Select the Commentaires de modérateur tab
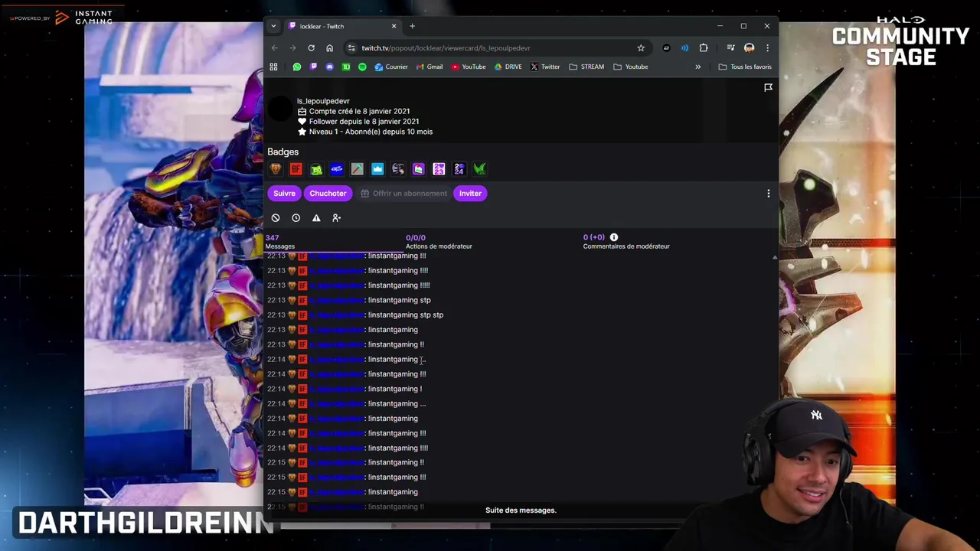The width and height of the screenshot is (980, 551). (626, 242)
